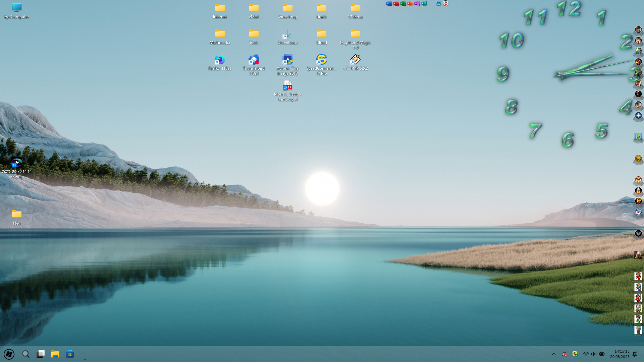Open PowerPoint icon in top dock
644x362 pixels.
point(410,4)
